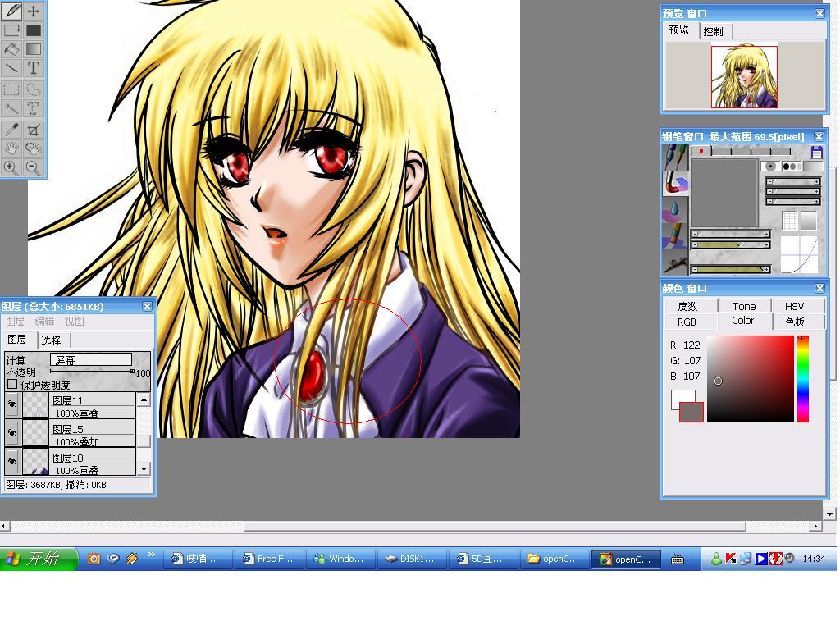
Task: Click the 开始 Start button
Action: tap(38, 559)
